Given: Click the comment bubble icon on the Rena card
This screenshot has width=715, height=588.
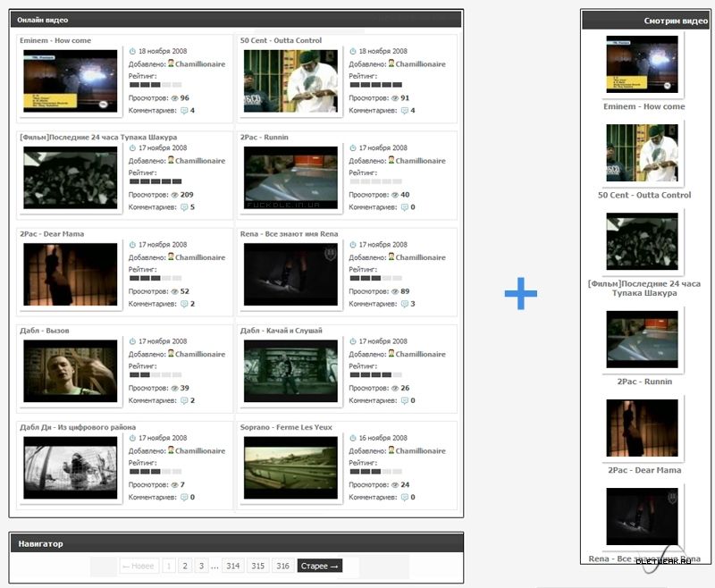Looking at the screenshot, I should 405,304.
